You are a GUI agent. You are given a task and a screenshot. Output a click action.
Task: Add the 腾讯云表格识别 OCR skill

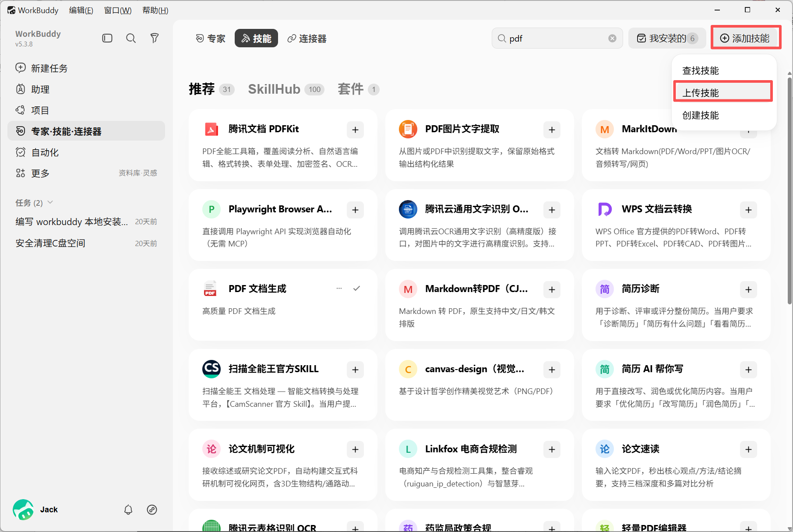click(355, 528)
